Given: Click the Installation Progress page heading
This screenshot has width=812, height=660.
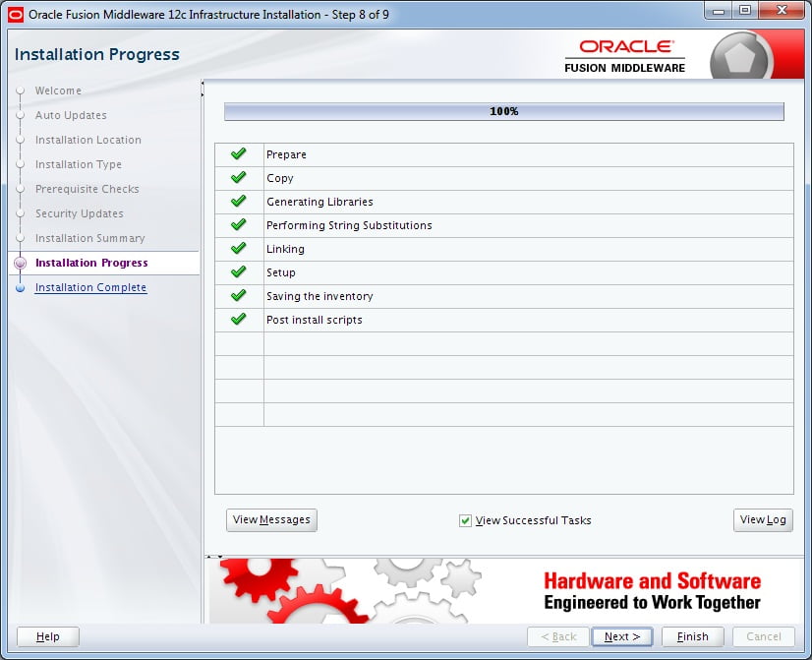Looking at the screenshot, I should point(97,54).
